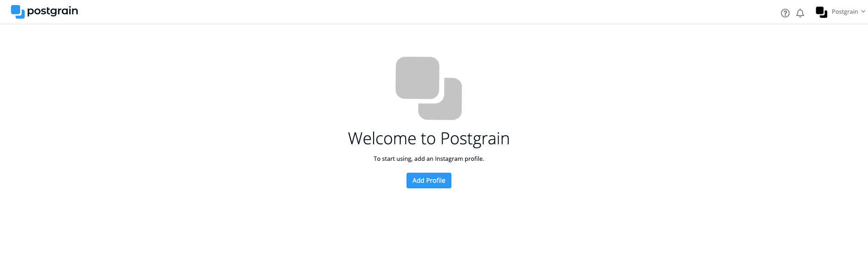Viewport: 868px width, 279px height.
Task: Go home via the top-left logo
Action: (44, 11)
